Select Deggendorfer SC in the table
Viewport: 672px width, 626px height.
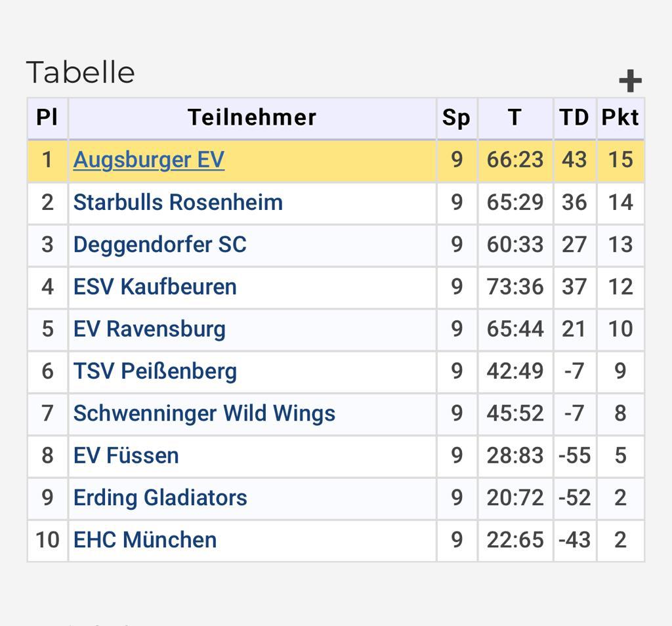pyautogui.click(x=160, y=245)
